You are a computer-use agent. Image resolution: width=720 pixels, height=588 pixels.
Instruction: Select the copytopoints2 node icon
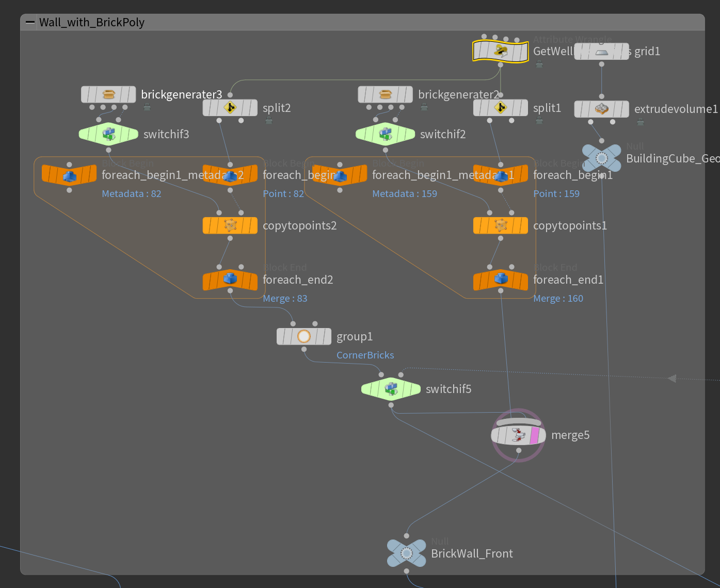point(230,225)
